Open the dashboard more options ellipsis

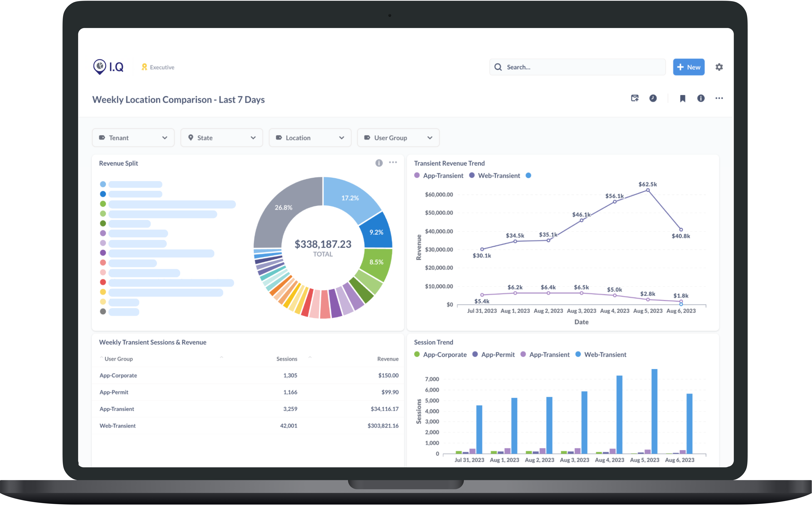(719, 98)
